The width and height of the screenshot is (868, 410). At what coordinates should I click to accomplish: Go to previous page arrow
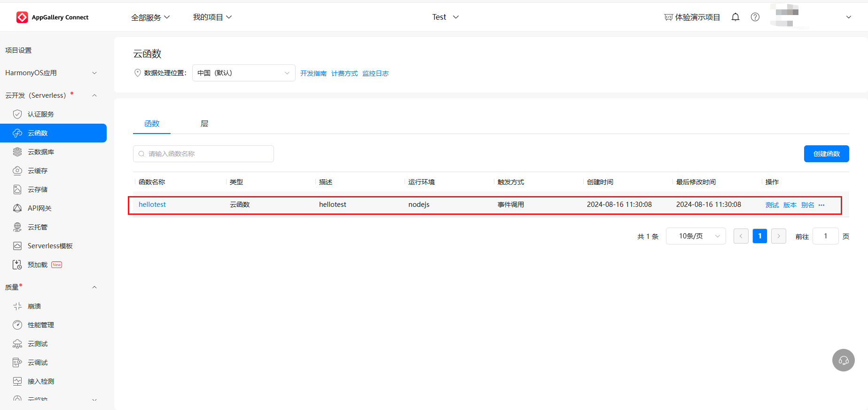(741, 236)
